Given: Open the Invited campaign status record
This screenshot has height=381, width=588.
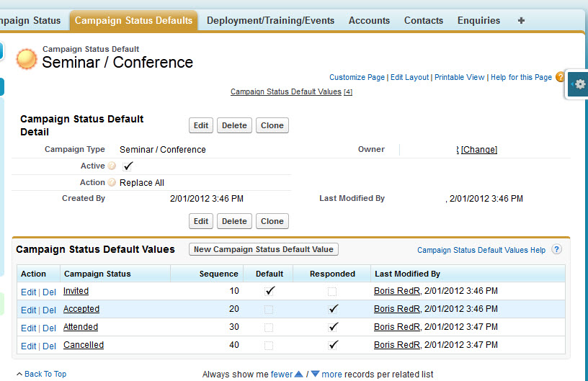Looking at the screenshot, I should point(76,291).
